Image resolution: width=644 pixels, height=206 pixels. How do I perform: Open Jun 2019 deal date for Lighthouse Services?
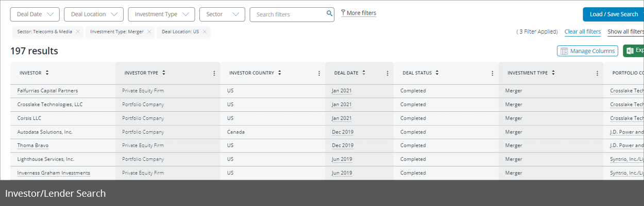point(342,159)
